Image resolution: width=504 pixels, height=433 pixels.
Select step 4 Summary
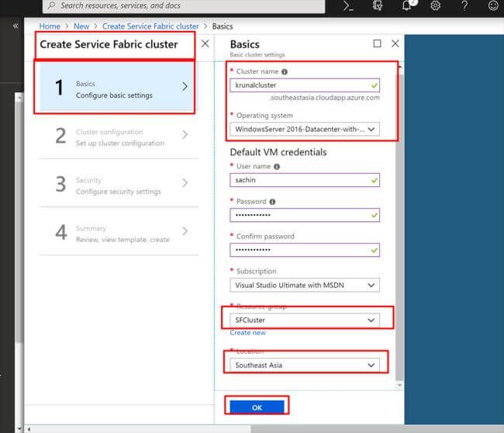(119, 231)
